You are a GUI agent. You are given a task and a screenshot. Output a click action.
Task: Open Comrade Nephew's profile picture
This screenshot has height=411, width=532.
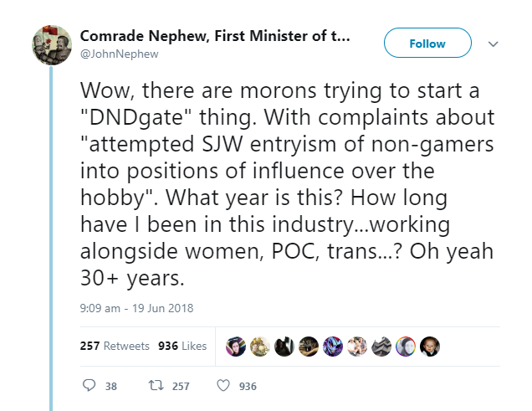[x=52, y=45]
